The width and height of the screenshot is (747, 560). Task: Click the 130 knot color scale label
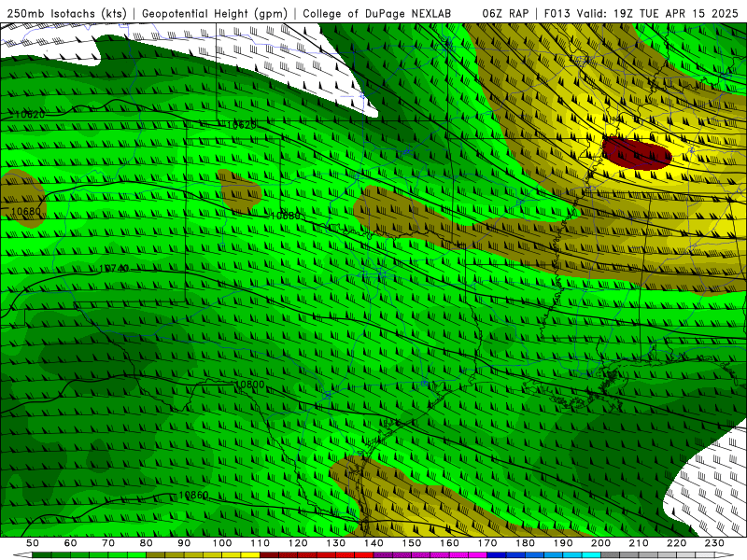(335, 543)
